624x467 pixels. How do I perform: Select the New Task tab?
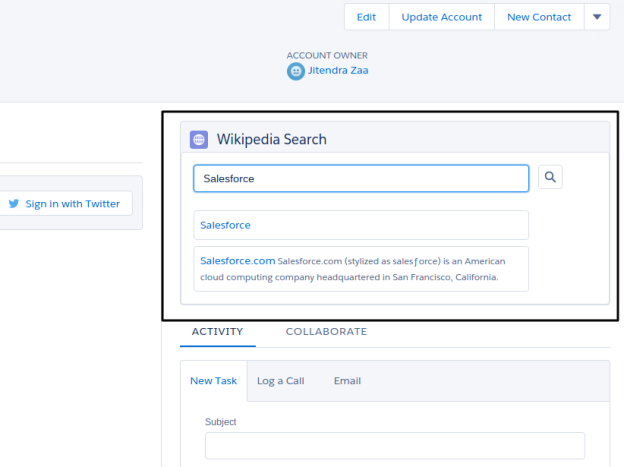coord(213,381)
